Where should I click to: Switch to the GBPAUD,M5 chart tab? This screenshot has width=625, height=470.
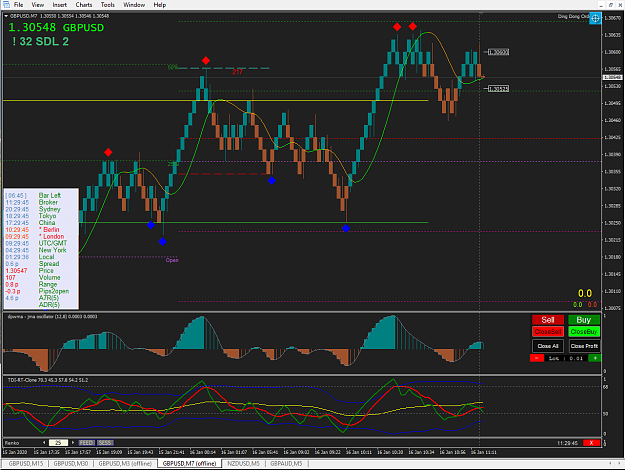click(x=286, y=464)
